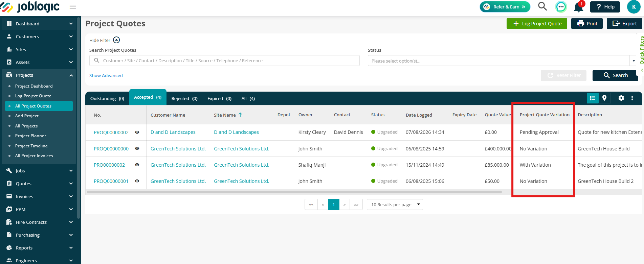Click the Log Project Quote button

pos(537,23)
